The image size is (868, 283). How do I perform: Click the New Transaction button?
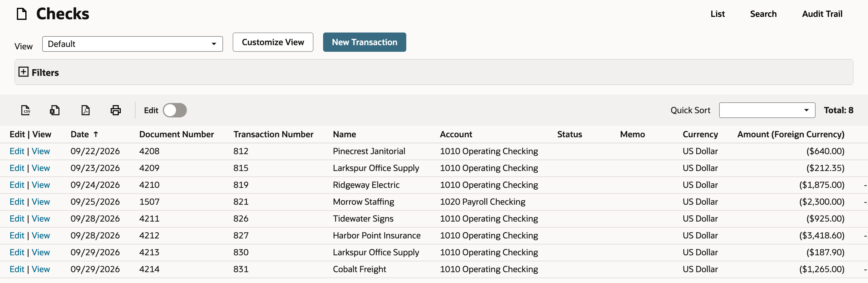coord(364,42)
